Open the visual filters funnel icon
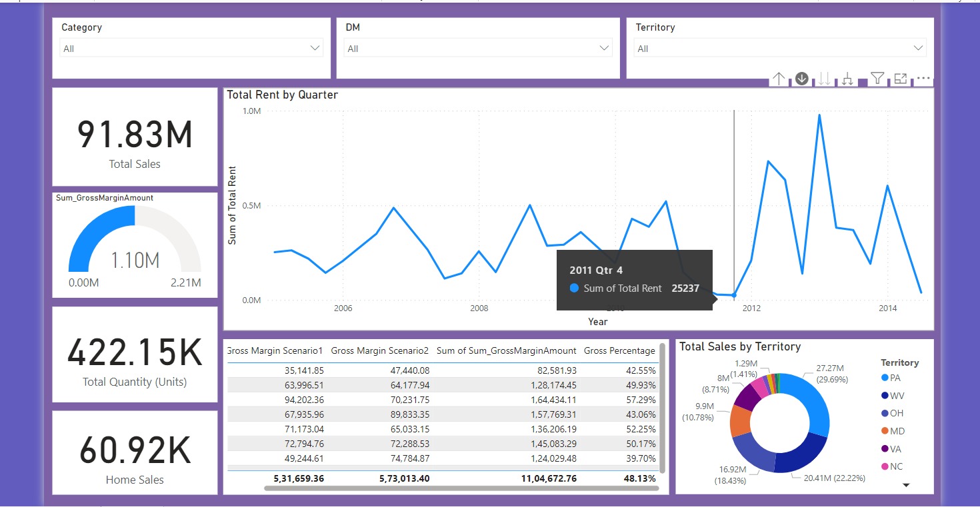This screenshot has width=980, height=507. tap(877, 79)
